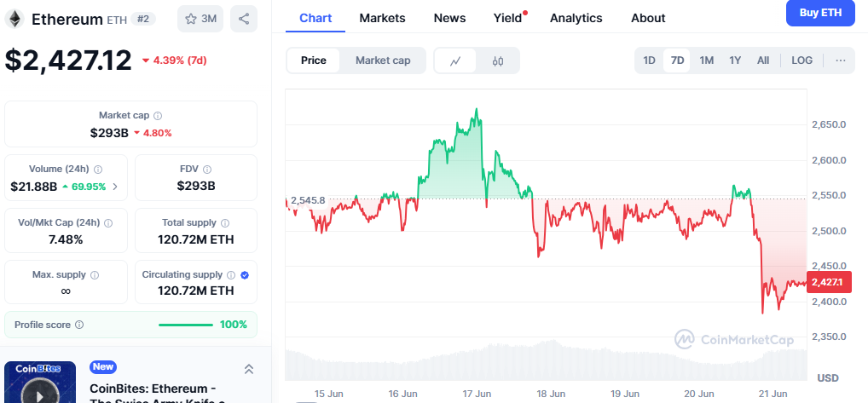Show Total supply info icon
868x403 pixels.
pos(225,222)
